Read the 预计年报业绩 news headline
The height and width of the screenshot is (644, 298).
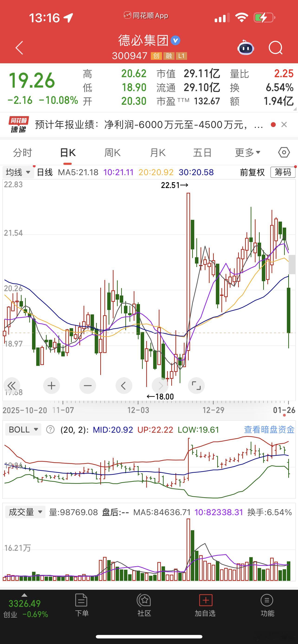point(149,124)
